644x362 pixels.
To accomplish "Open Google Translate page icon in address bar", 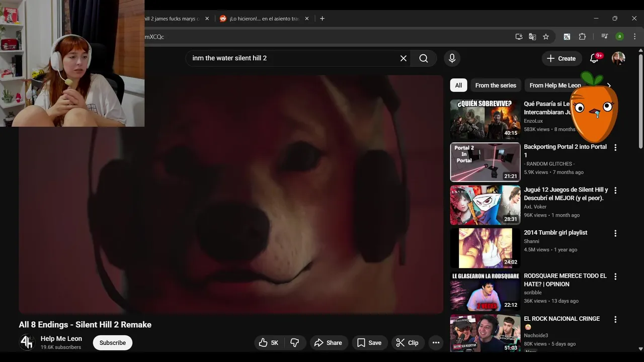I will click(x=532, y=37).
